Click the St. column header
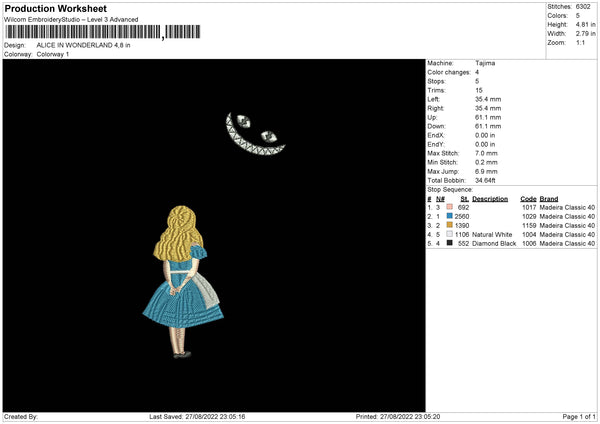 465,199
